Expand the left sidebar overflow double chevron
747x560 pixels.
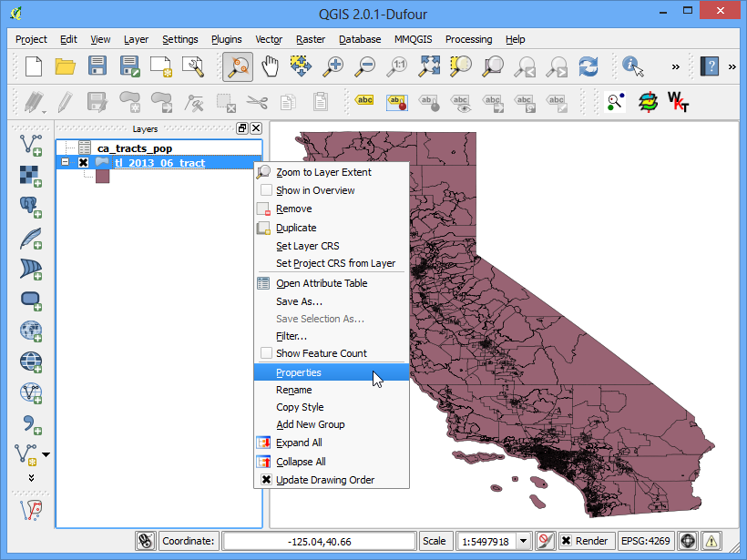[32, 478]
